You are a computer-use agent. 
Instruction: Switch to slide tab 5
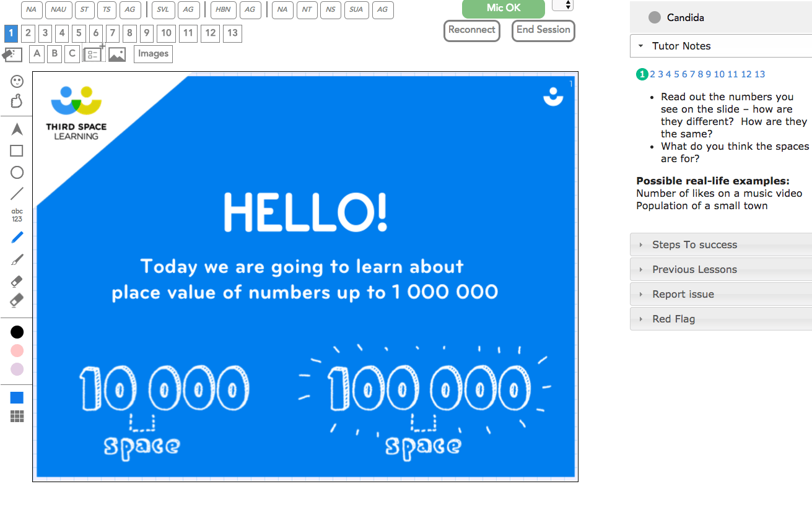click(78, 33)
